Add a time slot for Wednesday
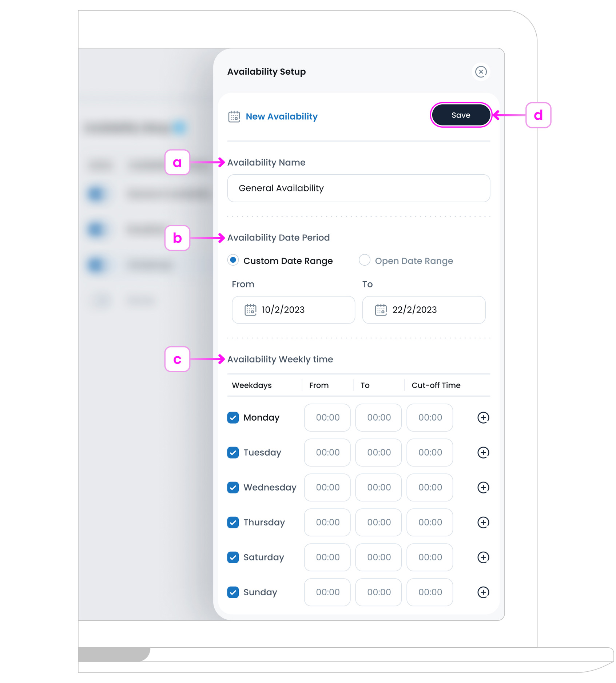This screenshot has height=683, width=616. coord(483,488)
